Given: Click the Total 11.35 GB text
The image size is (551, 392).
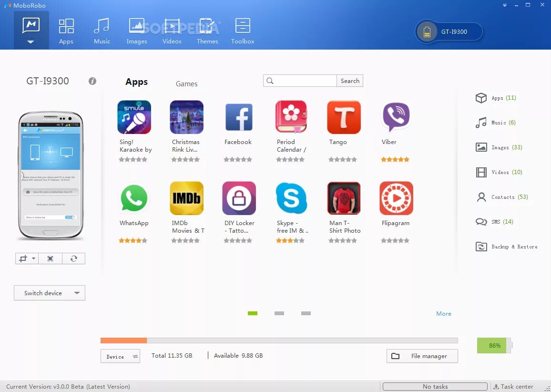Looking at the screenshot, I should (172, 355).
